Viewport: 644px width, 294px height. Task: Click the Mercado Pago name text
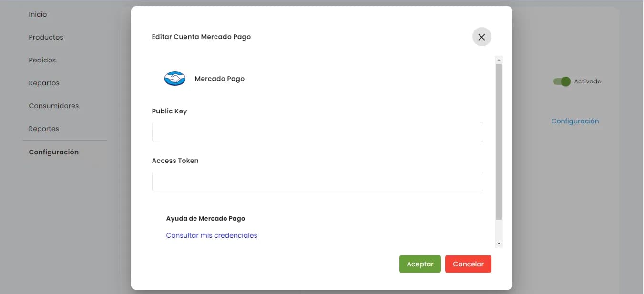click(220, 79)
